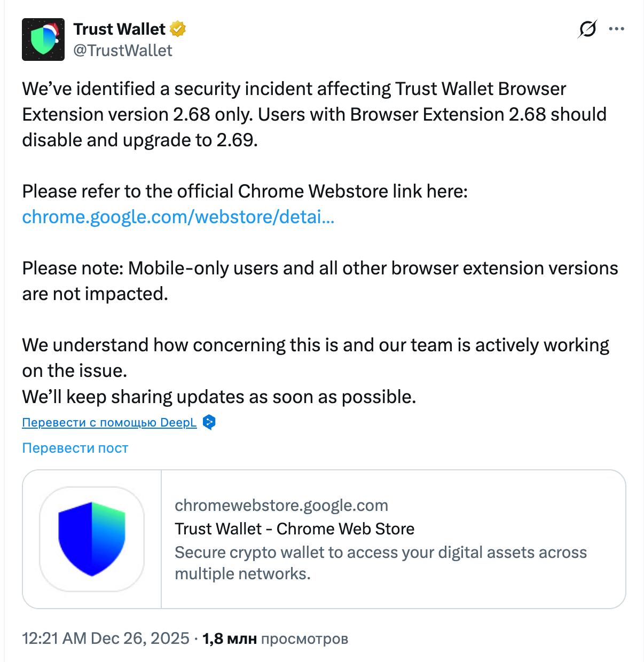This screenshot has width=644, height=662.
Task: Click "Please refer to the official" line
Action: click(x=245, y=191)
